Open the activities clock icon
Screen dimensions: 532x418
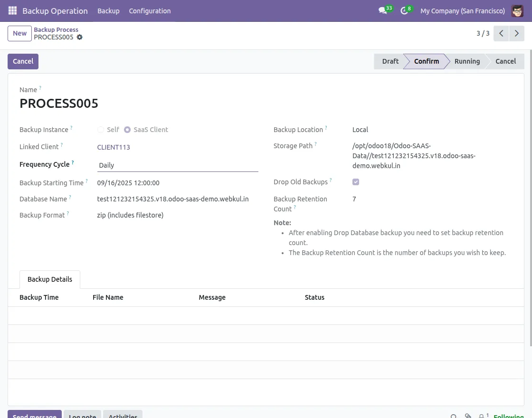[x=403, y=11]
